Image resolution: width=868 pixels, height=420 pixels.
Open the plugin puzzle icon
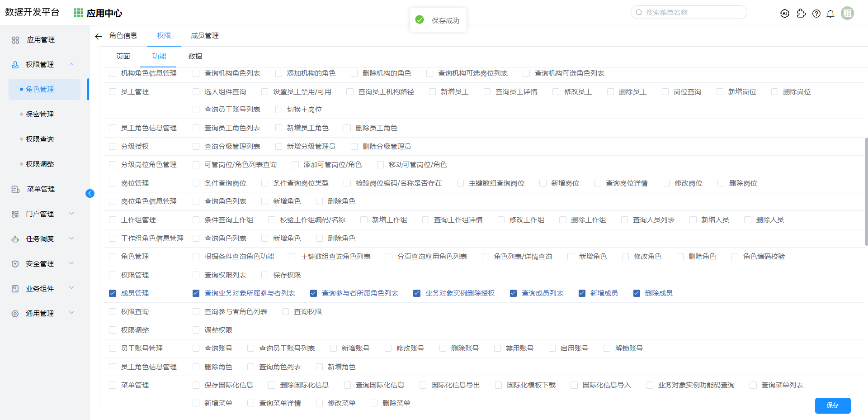tap(801, 14)
